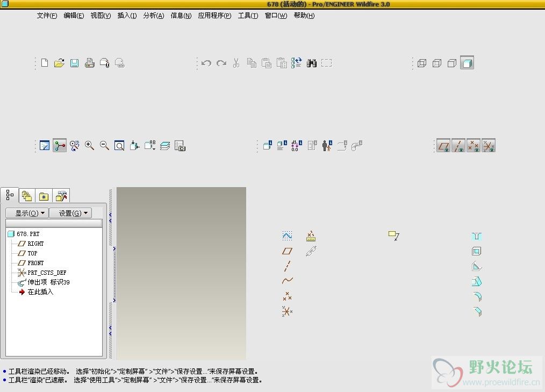Select the draft tool
Image resolution: width=545 pixels, height=392 pixels.
click(477, 281)
